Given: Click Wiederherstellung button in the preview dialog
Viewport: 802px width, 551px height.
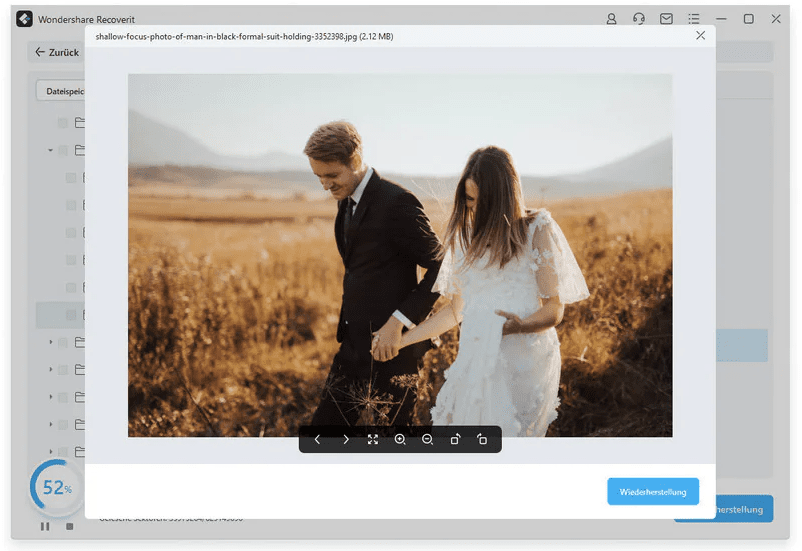Looking at the screenshot, I should [x=652, y=492].
